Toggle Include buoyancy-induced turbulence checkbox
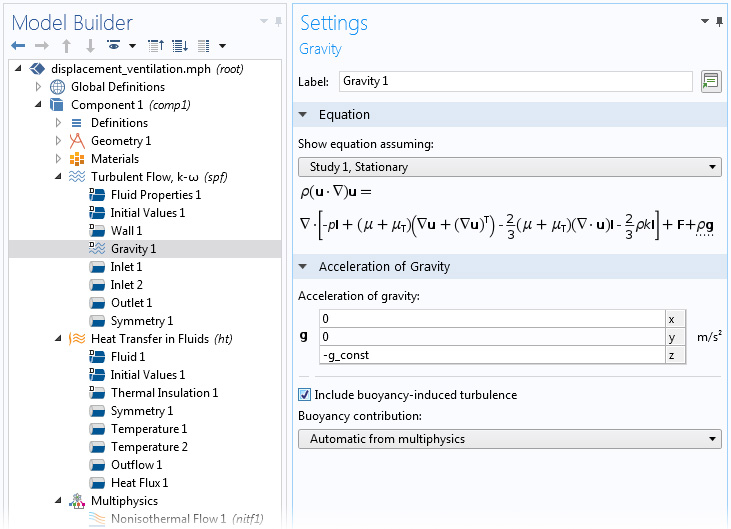This screenshot has height=529, width=731. click(x=305, y=395)
